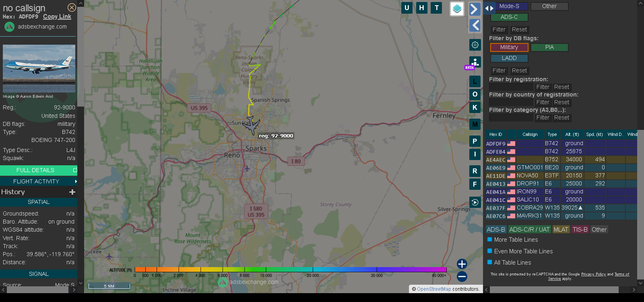The height and width of the screenshot is (302, 644).
Task: Toggle the L map button
Action: [x=475, y=82]
